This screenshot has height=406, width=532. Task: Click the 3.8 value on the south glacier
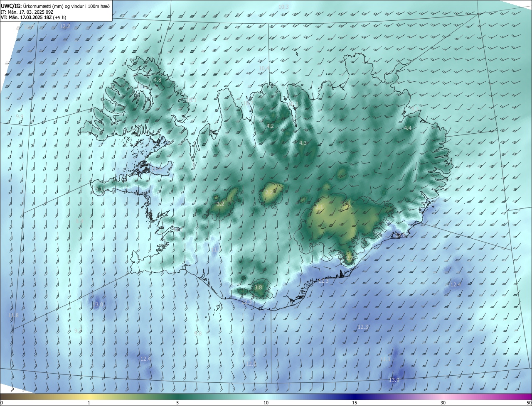258,287
